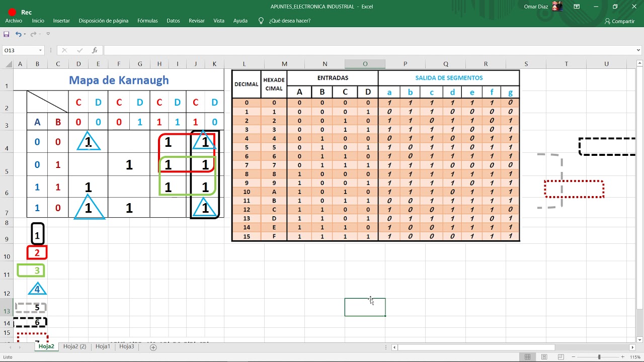Click the zoom slider in the status bar
Screen dimensions: 644x362
599,357
